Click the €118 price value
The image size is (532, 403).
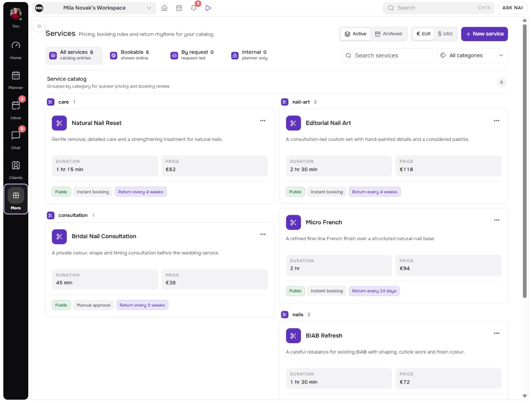click(406, 170)
